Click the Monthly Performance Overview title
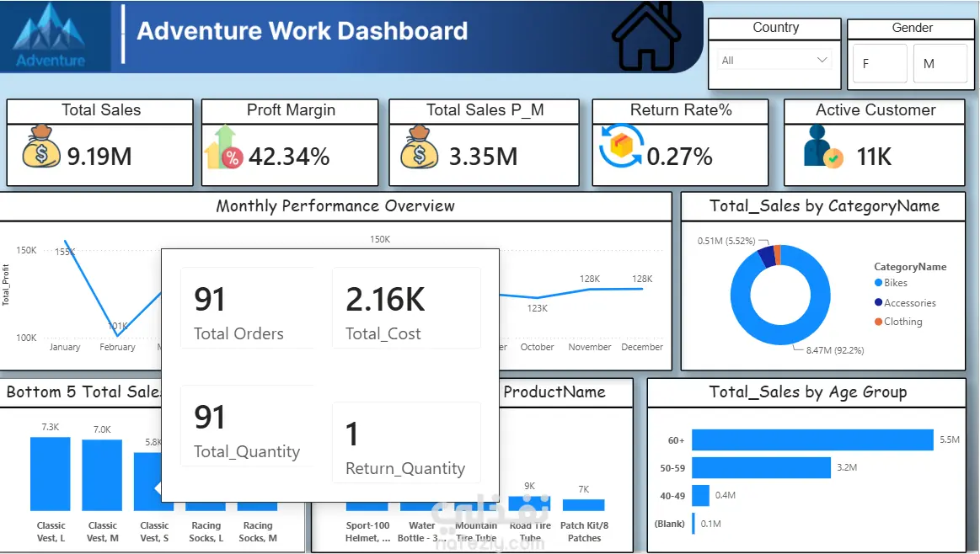The width and height of the screenshot is (980, 554). 335,206
